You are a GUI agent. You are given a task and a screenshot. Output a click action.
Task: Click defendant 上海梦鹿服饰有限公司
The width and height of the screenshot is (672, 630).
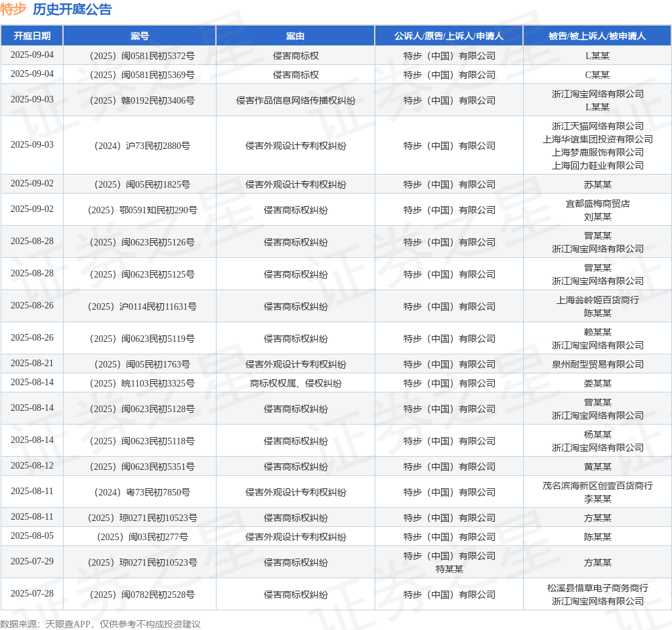coord(597,152)
